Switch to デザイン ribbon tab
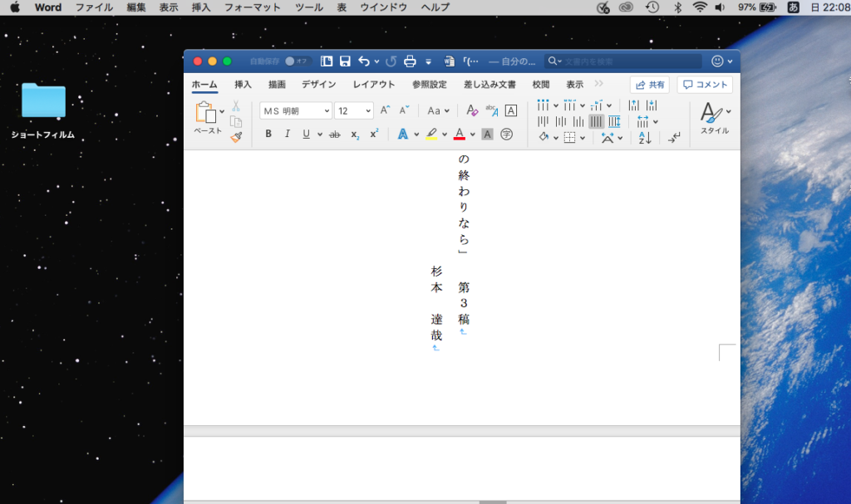Screen dimensions: 851x504 tap(318, 84)
